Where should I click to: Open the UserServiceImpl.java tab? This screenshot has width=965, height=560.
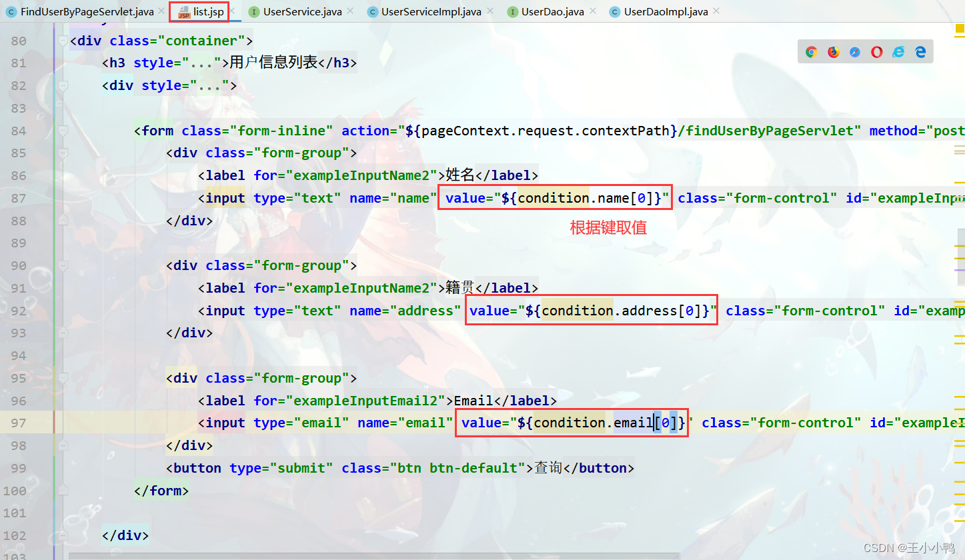(431, 12)
